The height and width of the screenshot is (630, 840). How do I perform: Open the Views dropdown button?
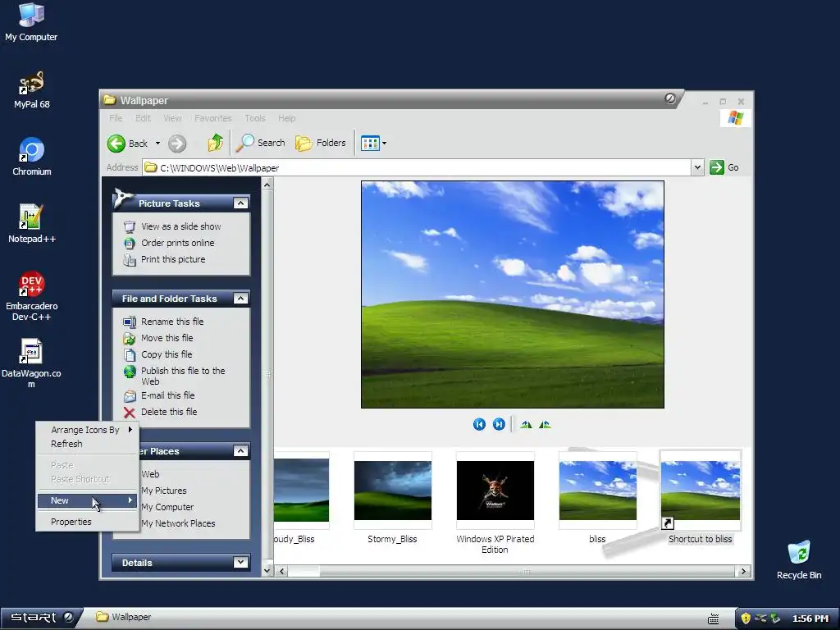pos(373,143)
